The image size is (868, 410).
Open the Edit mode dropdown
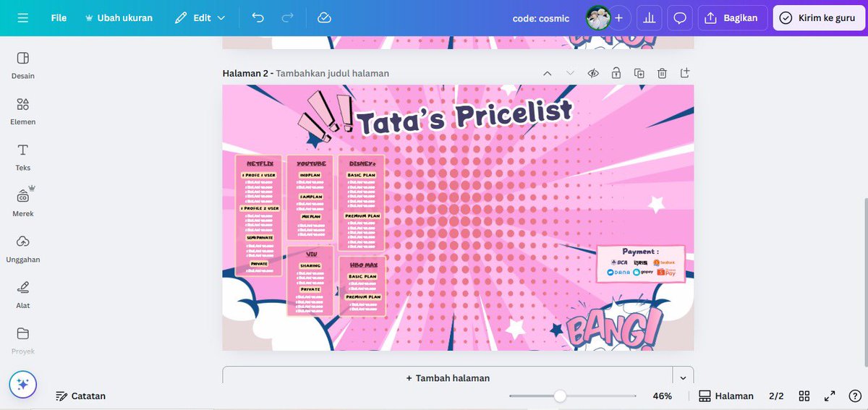point(200,17)
